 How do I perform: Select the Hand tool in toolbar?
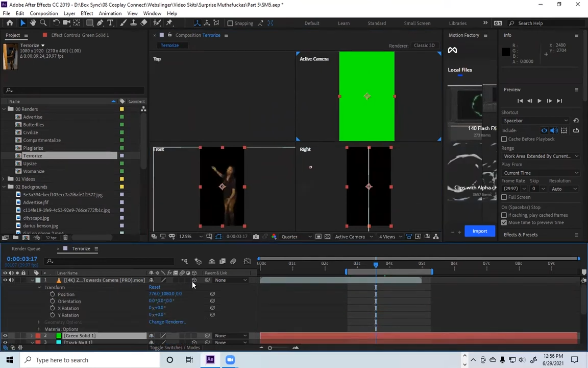pos(33,23)
